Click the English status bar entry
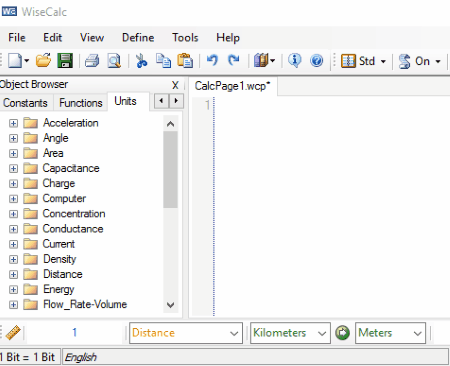 [255, 357]
